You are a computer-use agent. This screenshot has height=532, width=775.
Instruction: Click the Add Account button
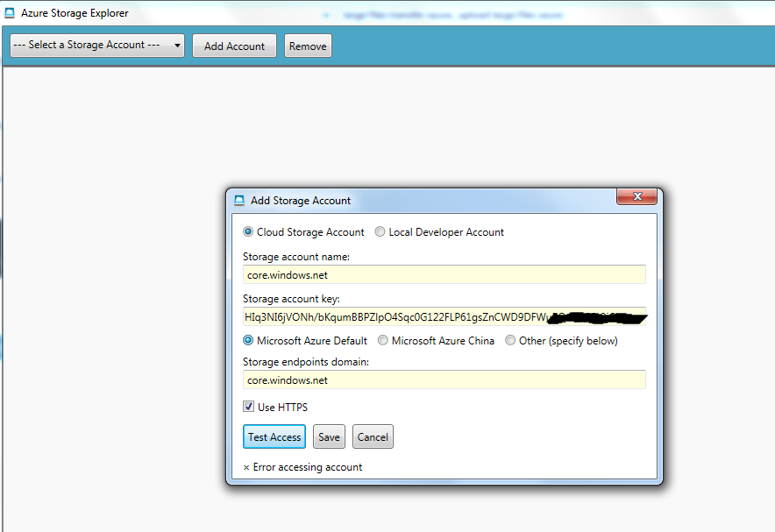(x=234, y=46)
